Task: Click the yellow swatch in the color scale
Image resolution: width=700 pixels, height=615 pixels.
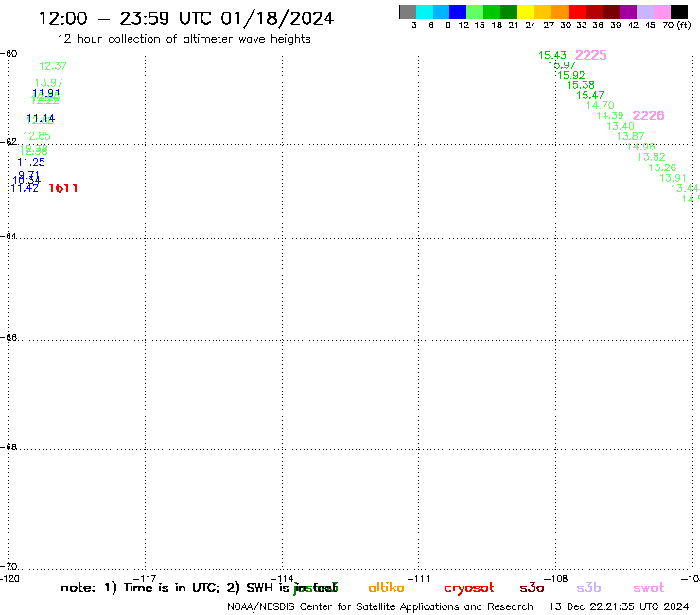Action: pos(526,11)
